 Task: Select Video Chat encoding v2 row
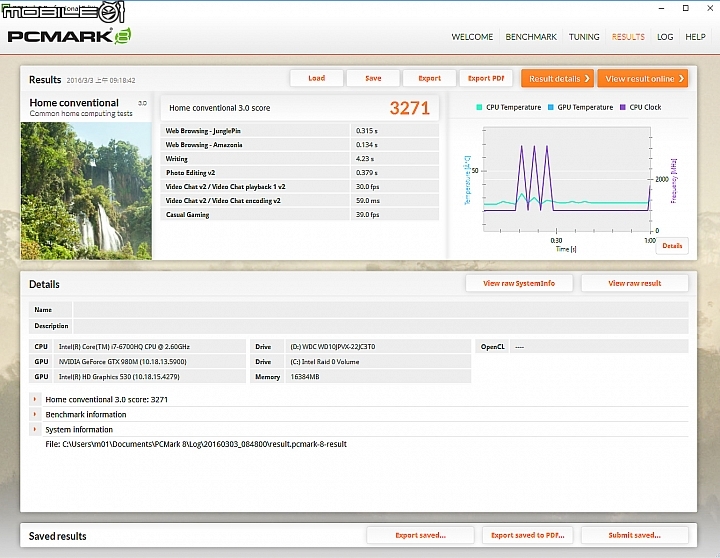pos(299,201)
